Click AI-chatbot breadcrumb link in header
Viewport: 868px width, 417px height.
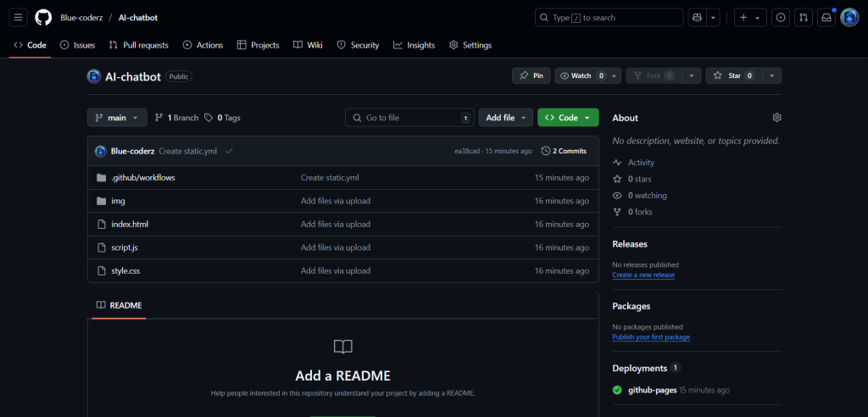coord(138,18)
